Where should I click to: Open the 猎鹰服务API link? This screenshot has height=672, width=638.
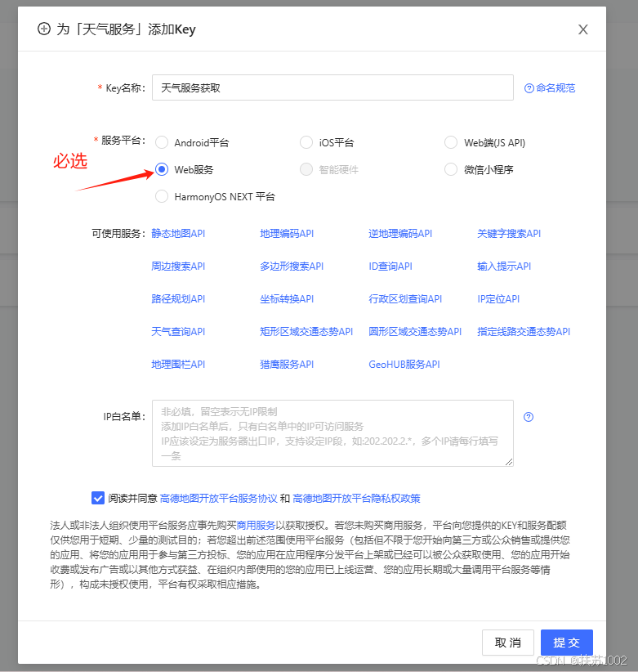coord(287,365)
